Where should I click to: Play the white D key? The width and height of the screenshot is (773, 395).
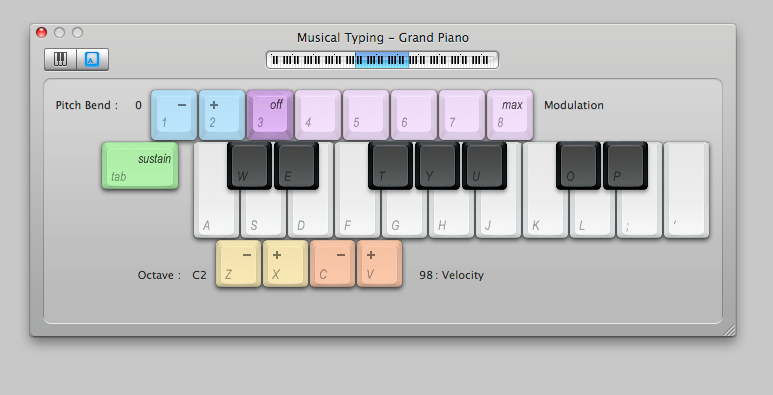(x=310, y=215)
